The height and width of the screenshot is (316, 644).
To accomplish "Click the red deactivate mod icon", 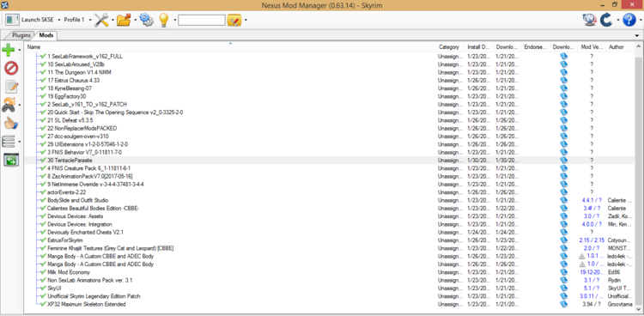I will [11, 68].
